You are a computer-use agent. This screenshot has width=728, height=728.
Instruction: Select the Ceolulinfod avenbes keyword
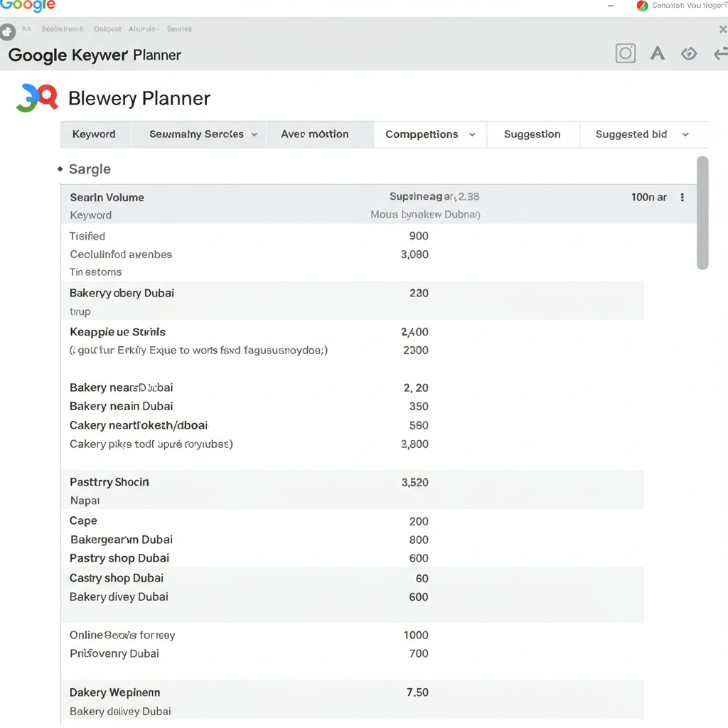pos(121,255)
